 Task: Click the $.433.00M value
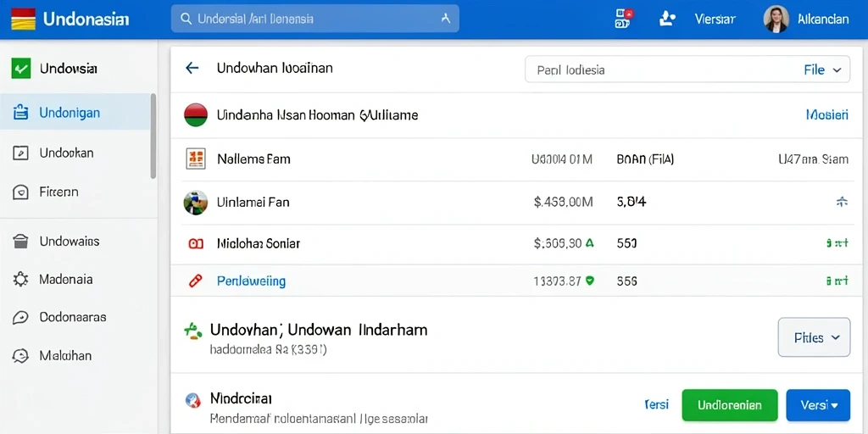(563, 203)
